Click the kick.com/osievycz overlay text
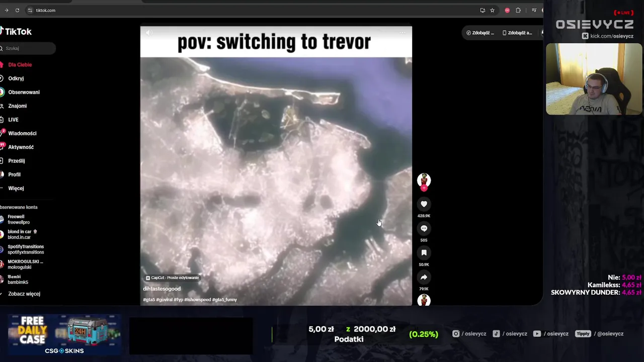The width and height of the screenshot is (644, 362). [607, 36]
